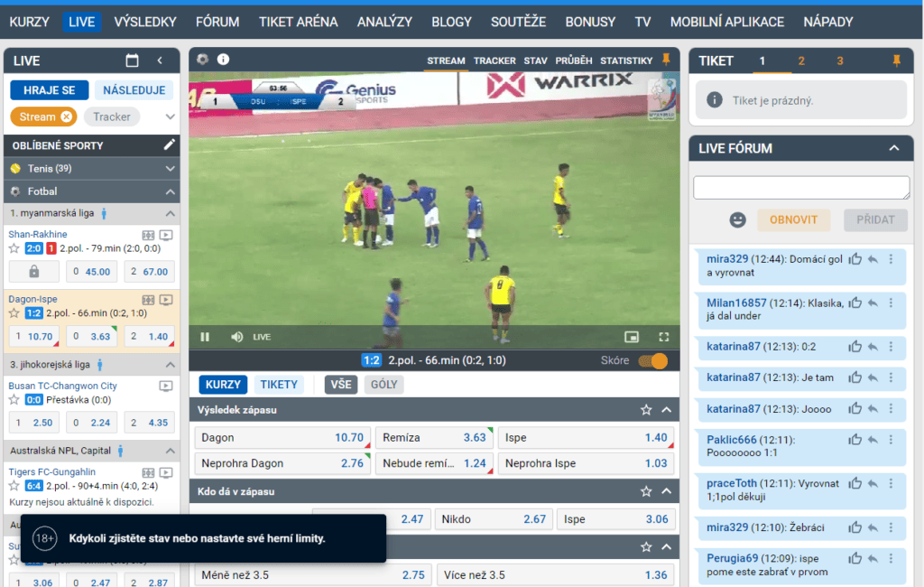Pin the Tiket panel
Image resolution: width=924 pixels, height=587 pixels.
pyautogui.click(x=896, y=61)
